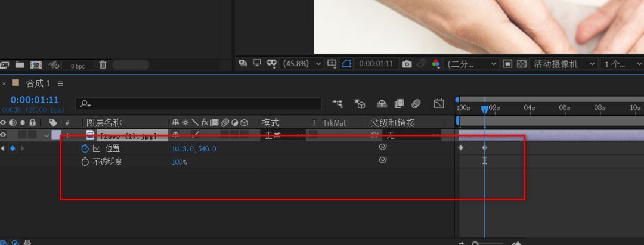Lock the love (1).jpg layer
The image size is (644, 245).
pyautogui.click(x=32, y=135)
